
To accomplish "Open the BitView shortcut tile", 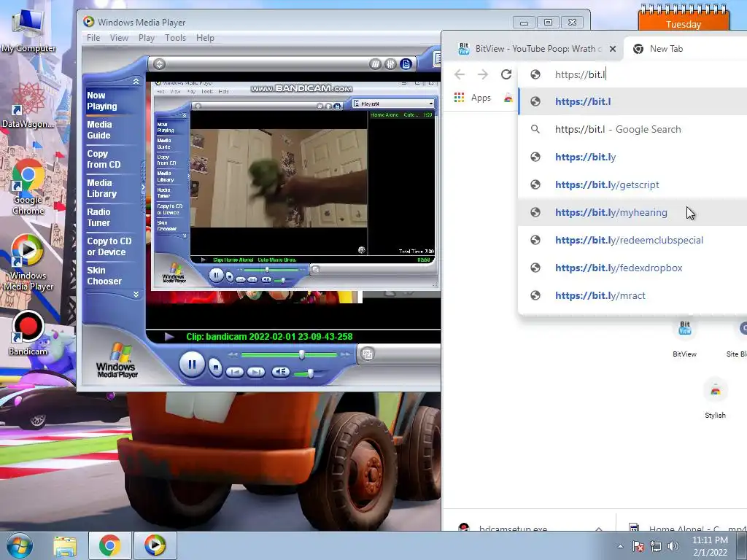I will pos(684,338).
